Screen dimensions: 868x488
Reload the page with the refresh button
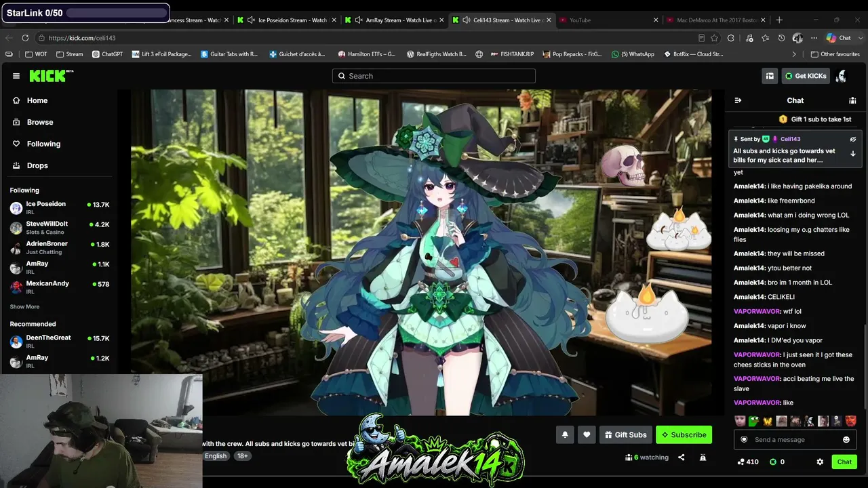click(x=25, y=38)
